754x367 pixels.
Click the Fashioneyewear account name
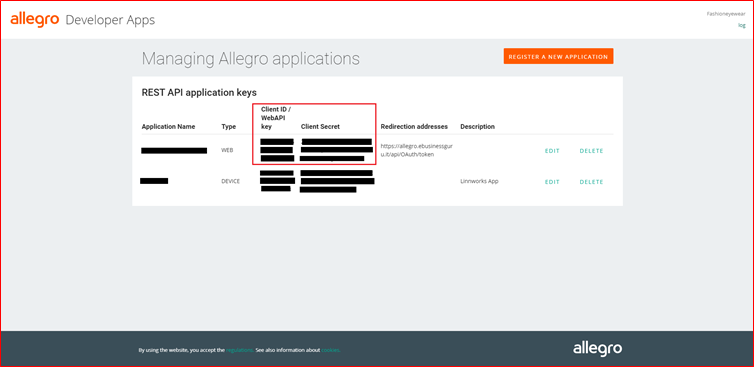(x=726, y=14)
